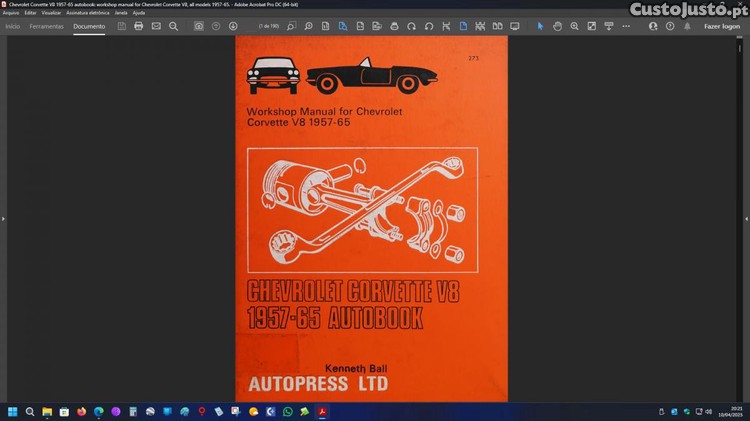Click the email envelope icon
Screen dimensions: 750x421
pos(156,26)
